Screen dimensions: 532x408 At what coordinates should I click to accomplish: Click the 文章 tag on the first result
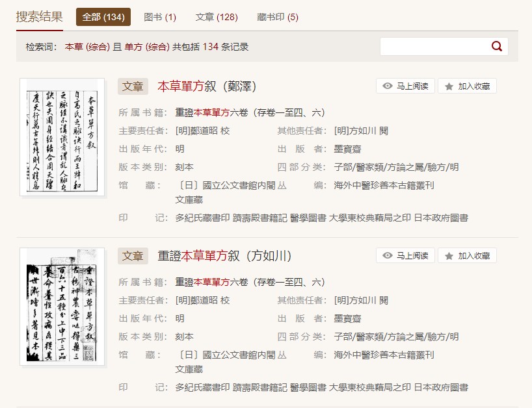(133, 86)
